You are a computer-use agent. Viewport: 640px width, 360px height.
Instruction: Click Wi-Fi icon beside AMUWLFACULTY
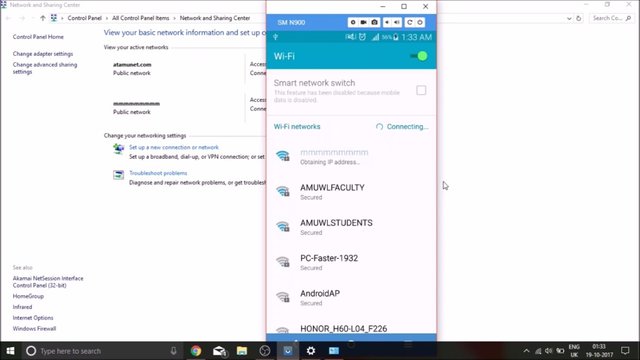pyautogui.click(x=283, y=191)
